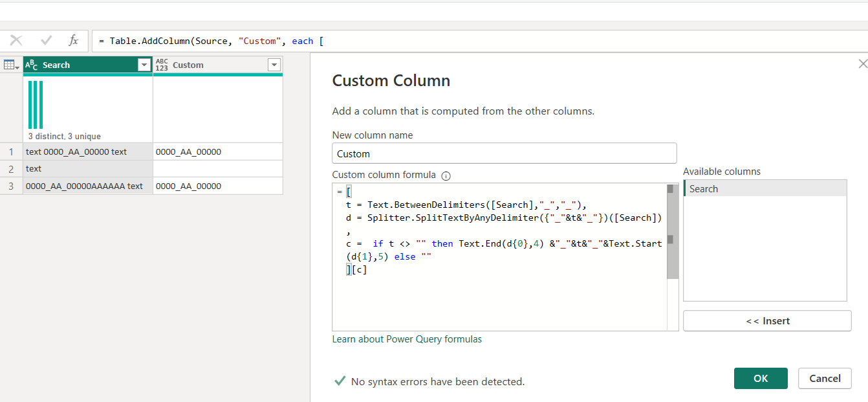Cancel formula edit with X icon
868x402 pixels.
[16, 41]
